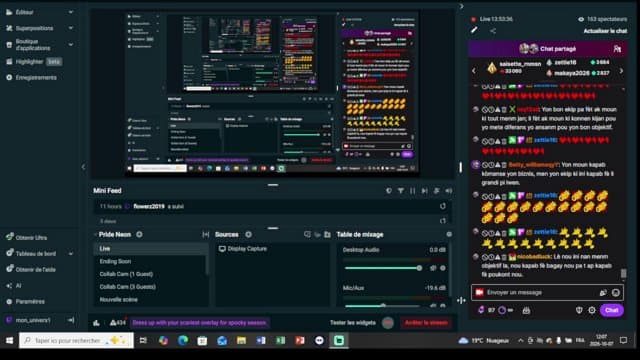This screenshot has height=360, width=640.
Task: Toggle the round record button
Action: (x=388, y=323)
